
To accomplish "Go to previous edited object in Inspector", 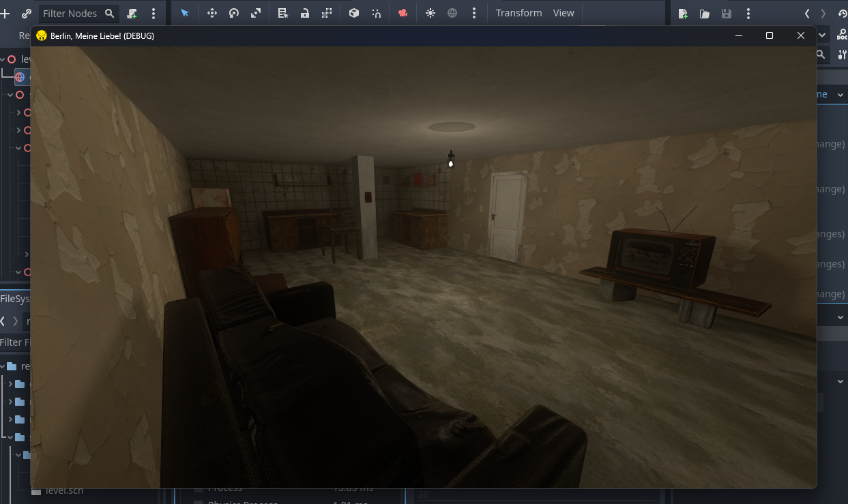I will coord(808,14).
